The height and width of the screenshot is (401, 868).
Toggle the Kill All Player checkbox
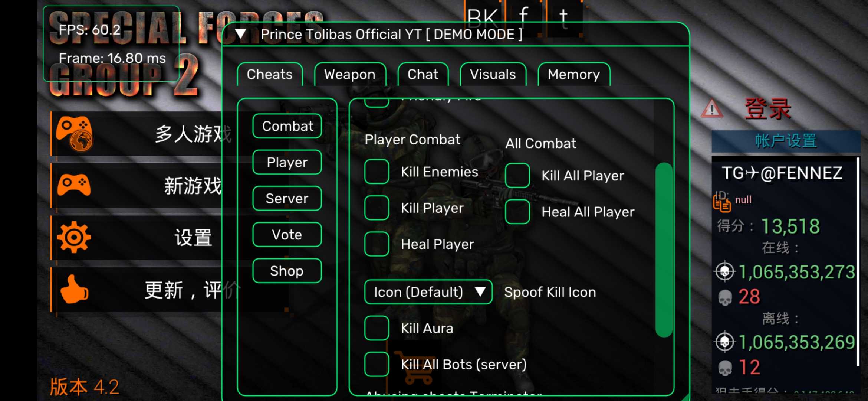(517, 175)
